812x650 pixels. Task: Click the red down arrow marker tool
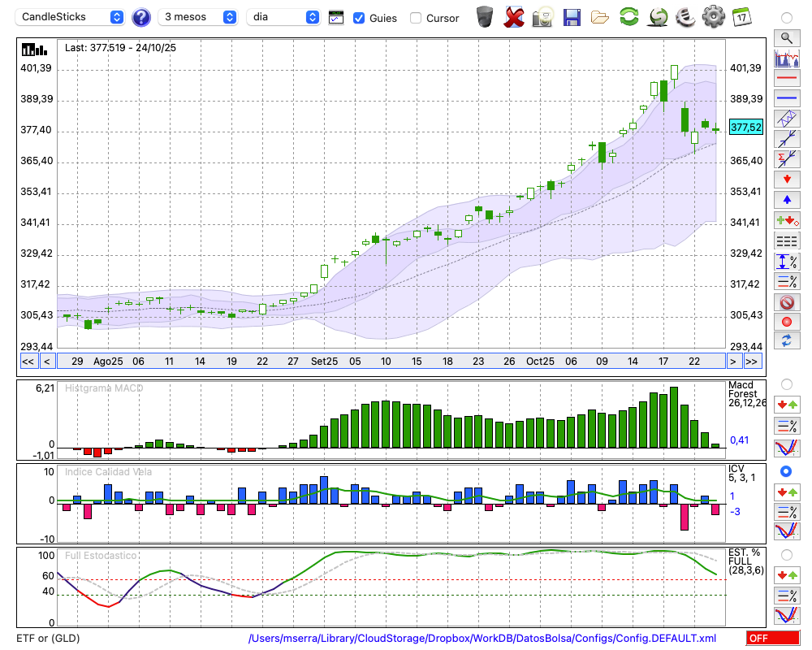786,178
